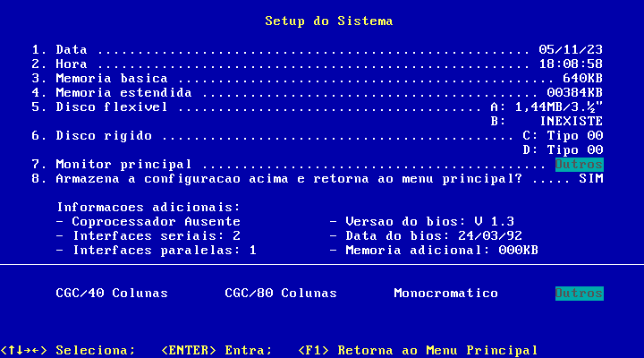Choose CGC/80 Colunas monitor option
The height and width of the screenshot is (358, 644).
[x=281, y=293]
